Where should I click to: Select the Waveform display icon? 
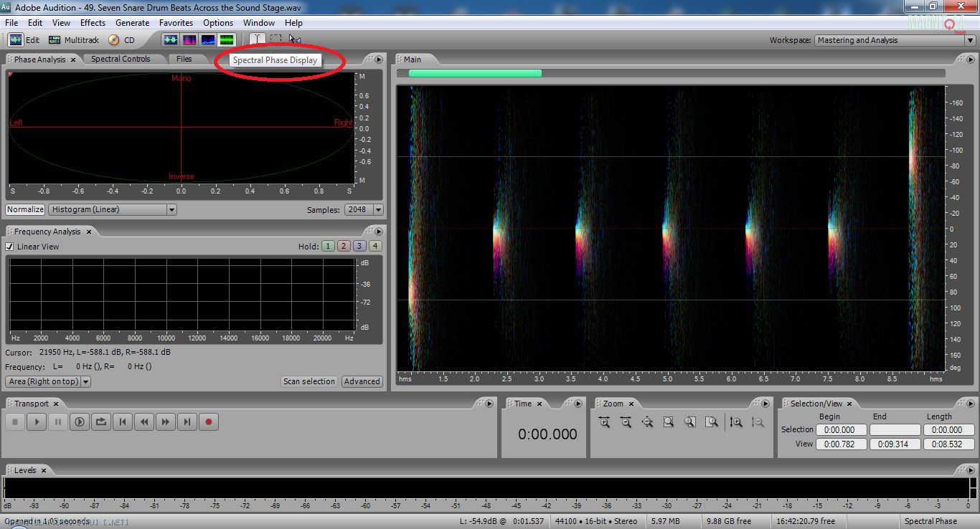170,40
